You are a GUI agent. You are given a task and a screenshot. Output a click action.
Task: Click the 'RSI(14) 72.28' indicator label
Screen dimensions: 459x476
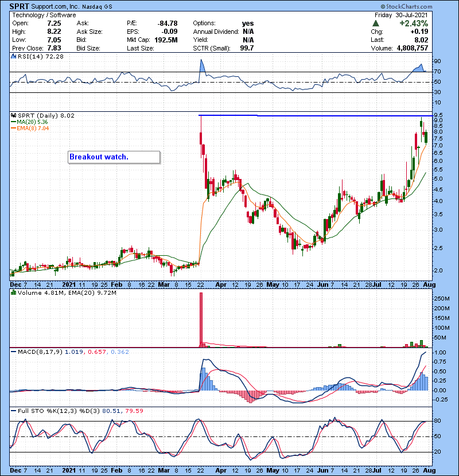coord(41,56)
